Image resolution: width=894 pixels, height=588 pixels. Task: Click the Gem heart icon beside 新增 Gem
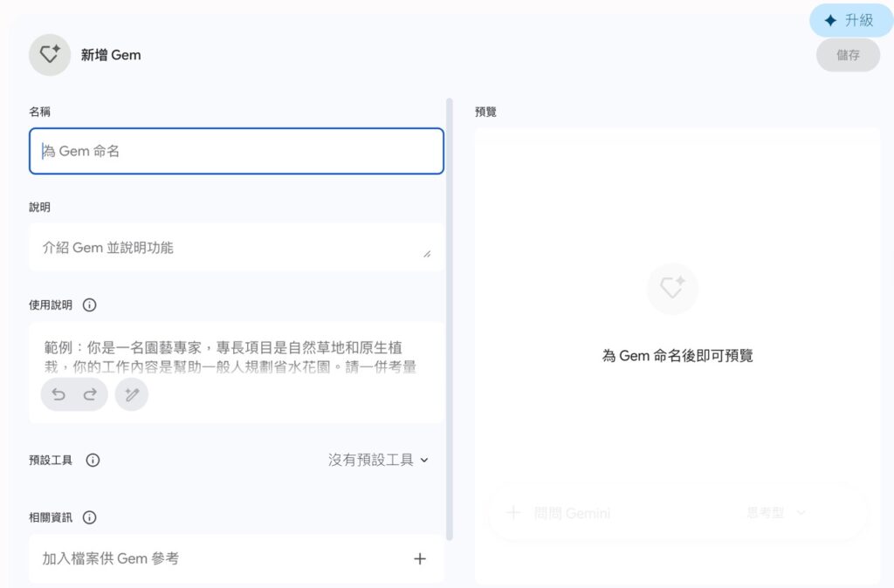pyautogui.click(x=50, y=55)
